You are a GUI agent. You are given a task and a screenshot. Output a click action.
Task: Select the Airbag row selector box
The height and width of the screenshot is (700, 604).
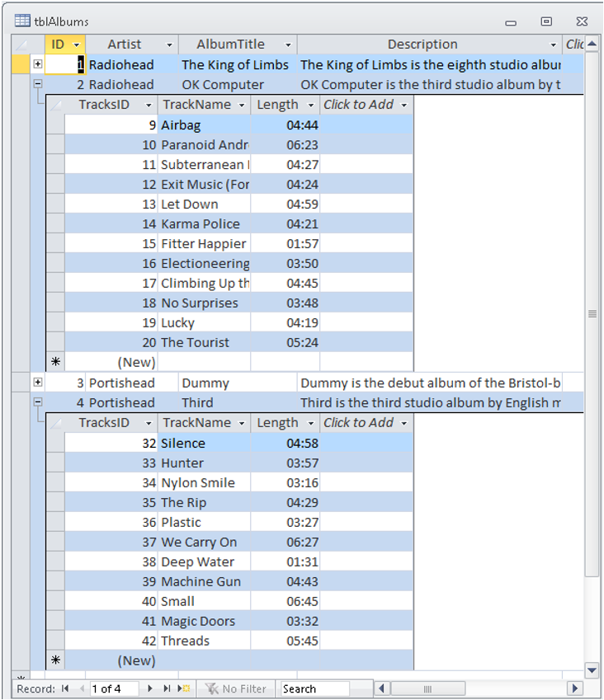[55, 125]
